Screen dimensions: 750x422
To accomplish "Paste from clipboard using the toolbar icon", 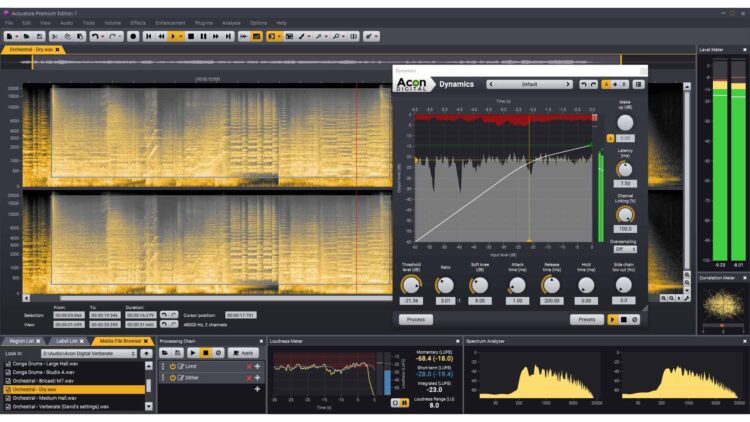I will pos(80,36).
